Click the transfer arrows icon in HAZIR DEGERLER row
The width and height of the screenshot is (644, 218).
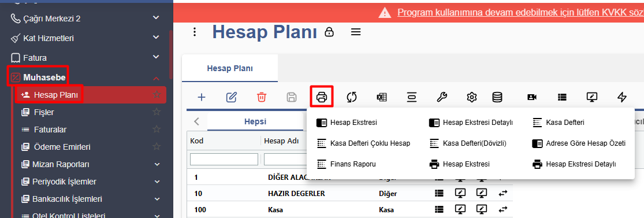(x=502, y=193)
